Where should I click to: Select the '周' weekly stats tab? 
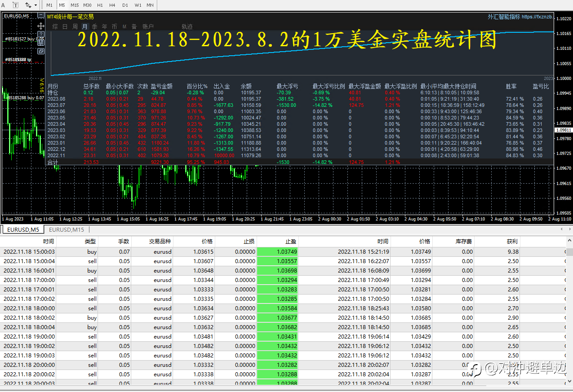[x=75, y=26]
